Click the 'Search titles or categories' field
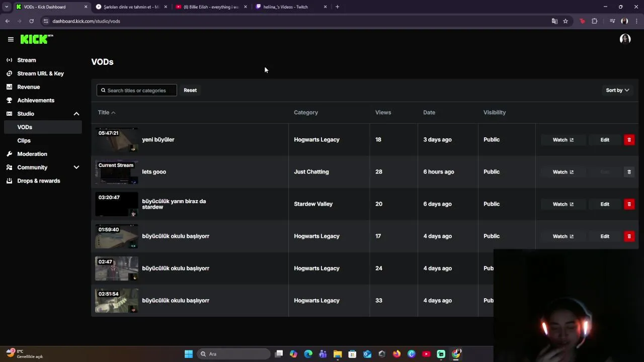The width and height of the screenshot is (644, 362). (137, 90)
